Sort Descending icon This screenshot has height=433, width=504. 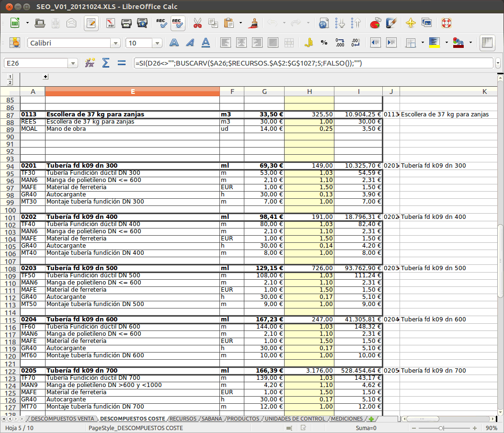[x=356, y=23]
